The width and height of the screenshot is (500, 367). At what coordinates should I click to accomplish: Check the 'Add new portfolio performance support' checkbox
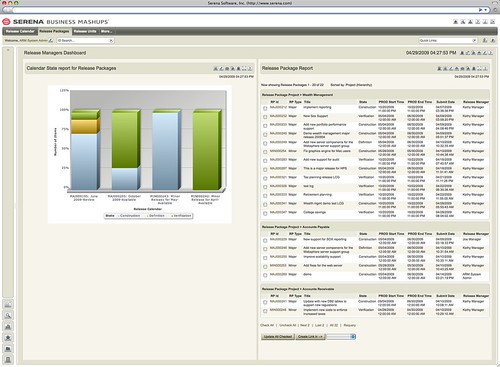click(265, 126)
